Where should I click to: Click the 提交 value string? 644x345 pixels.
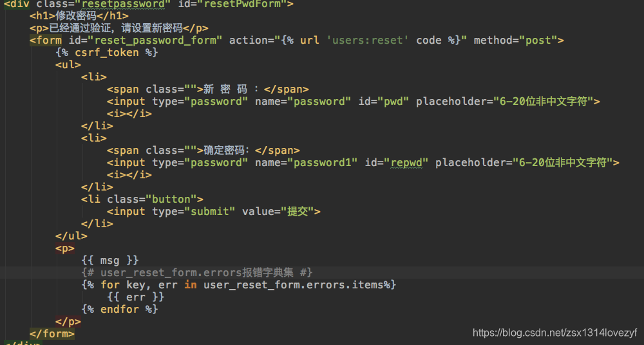click(298, 212)
